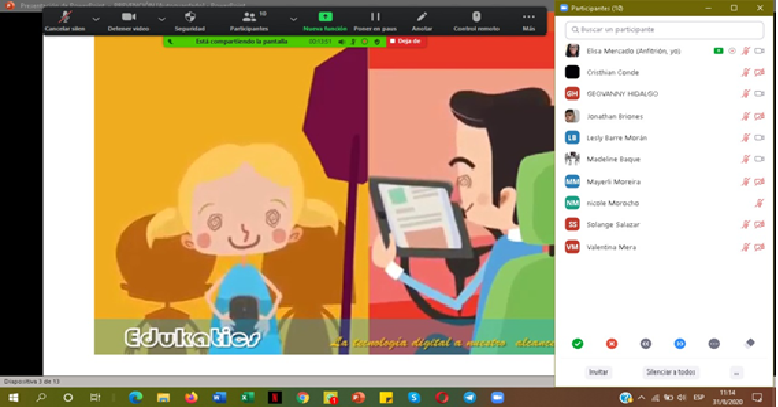The height and width of the screenshot is (407, 778).
Task: Click the Silenciar a todos button
Action: [x=671, y=372]
